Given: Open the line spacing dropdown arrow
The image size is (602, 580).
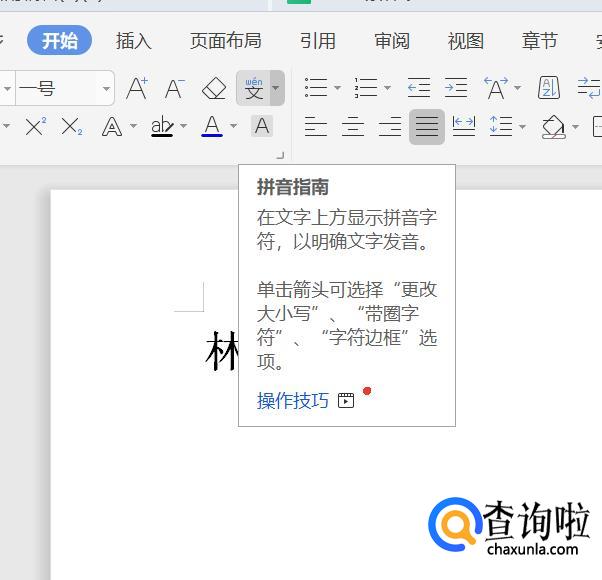Looking at the screenshot, I should tap(522, 126).
